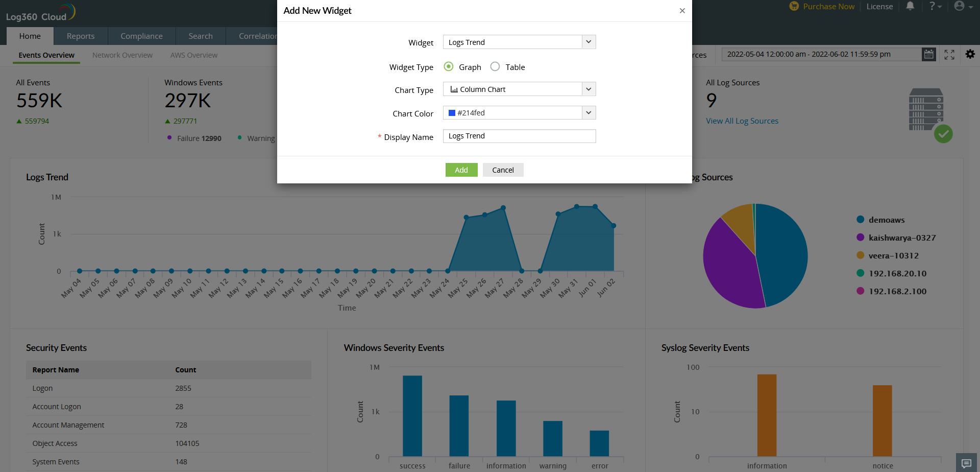Click the System Events report row
The image size is (980, 472).
[168, 462]
